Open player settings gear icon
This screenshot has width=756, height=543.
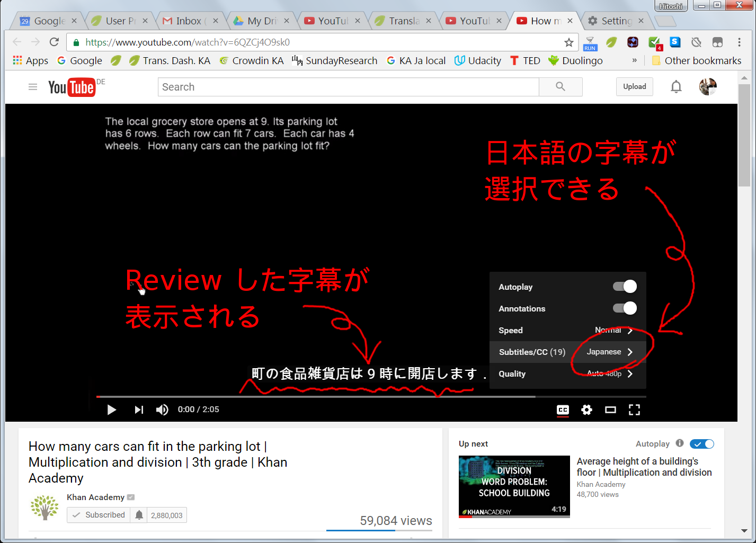coord(586,410)
